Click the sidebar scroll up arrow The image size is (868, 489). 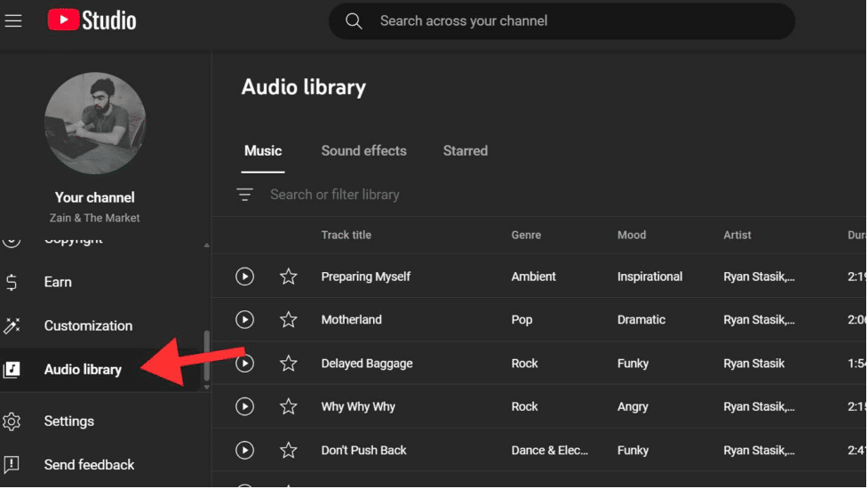[x=206, y=244]
